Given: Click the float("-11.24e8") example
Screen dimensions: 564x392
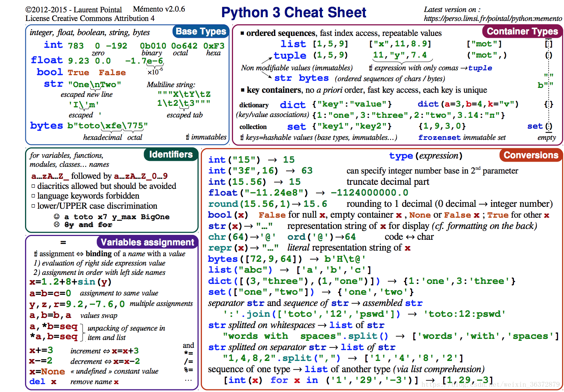Looking at the screenshot, I should point(258,193).
